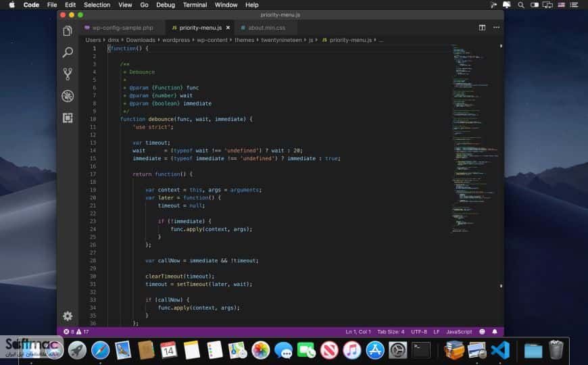Image resolution: width=588 pixels, height=365 pixels.
Task: Click twentynineteen in the breadcrumb path
Action: click(x=281, y=40)
